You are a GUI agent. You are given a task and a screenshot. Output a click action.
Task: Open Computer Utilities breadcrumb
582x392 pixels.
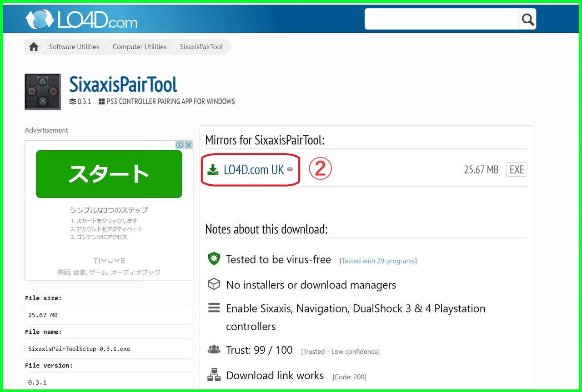point(140,47)
